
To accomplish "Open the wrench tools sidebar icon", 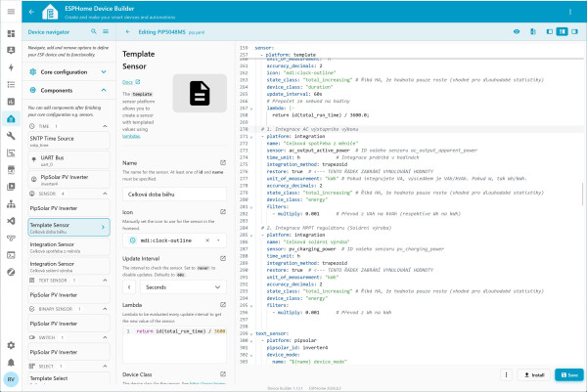I will click(11, 136).
